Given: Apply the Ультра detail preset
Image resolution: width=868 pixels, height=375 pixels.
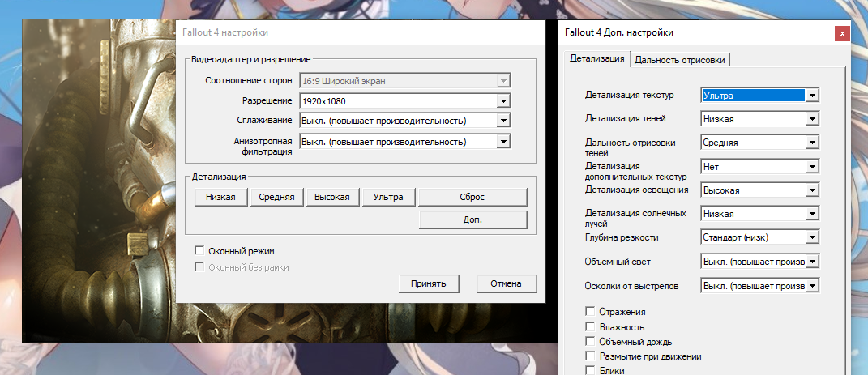Looking at the screenshot, I should 389,198.
